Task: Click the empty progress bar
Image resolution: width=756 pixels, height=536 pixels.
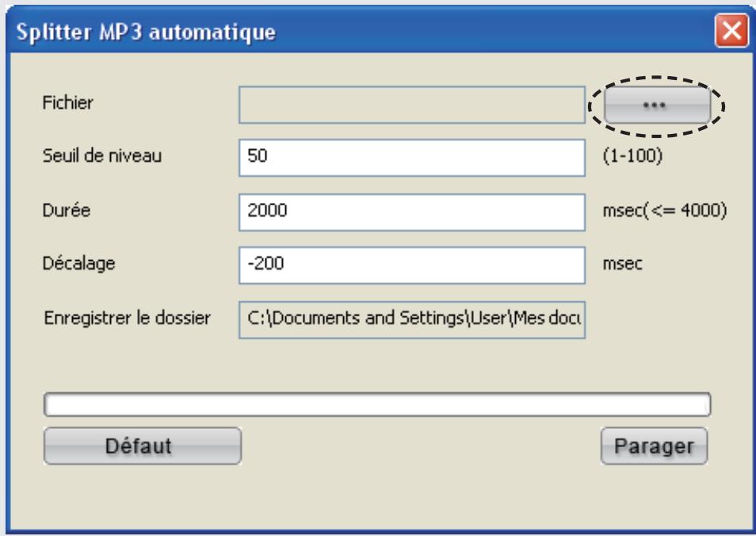Action: click(x=377, y=404)
